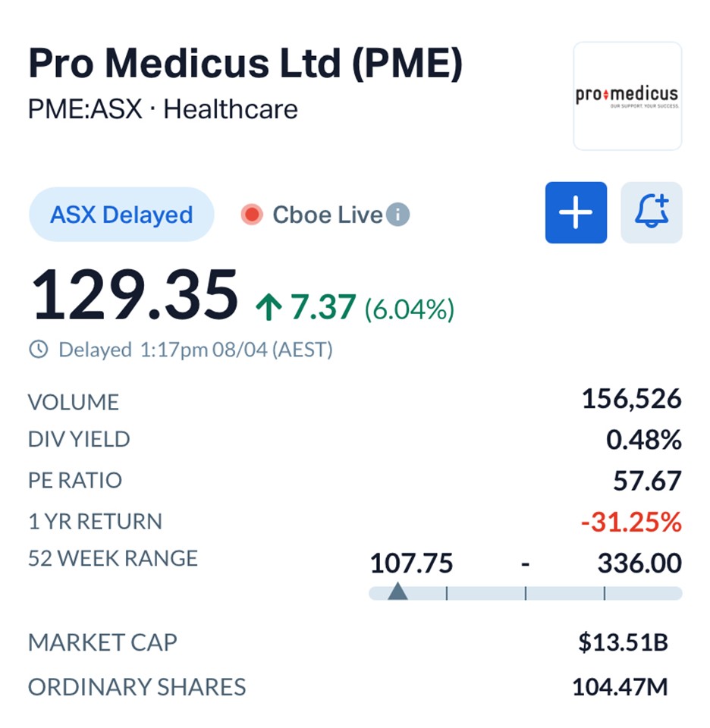Click the DIV YIELD value 0.48%

pos(643,441)
